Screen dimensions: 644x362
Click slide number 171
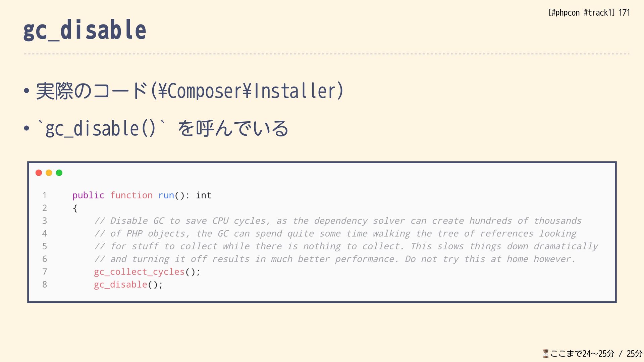(x=624, y=13)
